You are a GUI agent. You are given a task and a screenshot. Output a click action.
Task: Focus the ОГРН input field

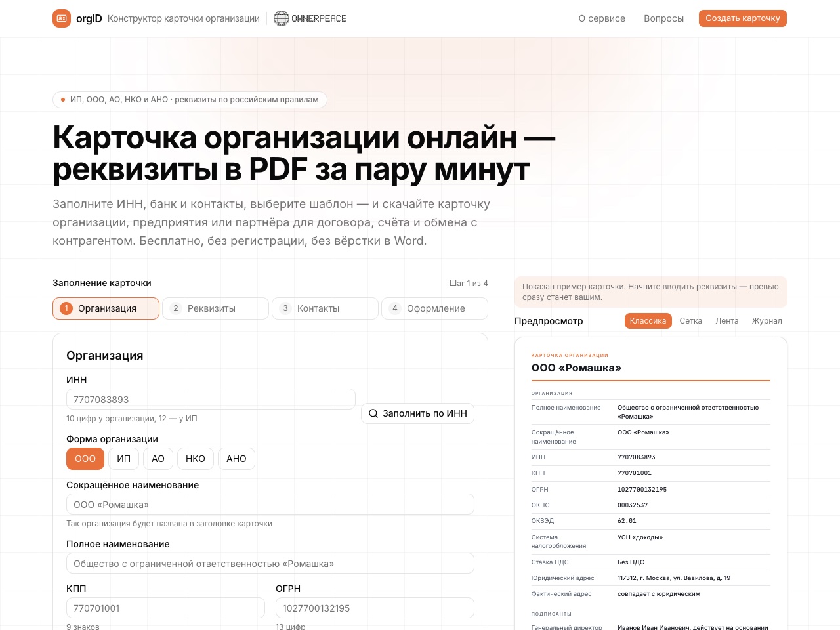point(375,608)
